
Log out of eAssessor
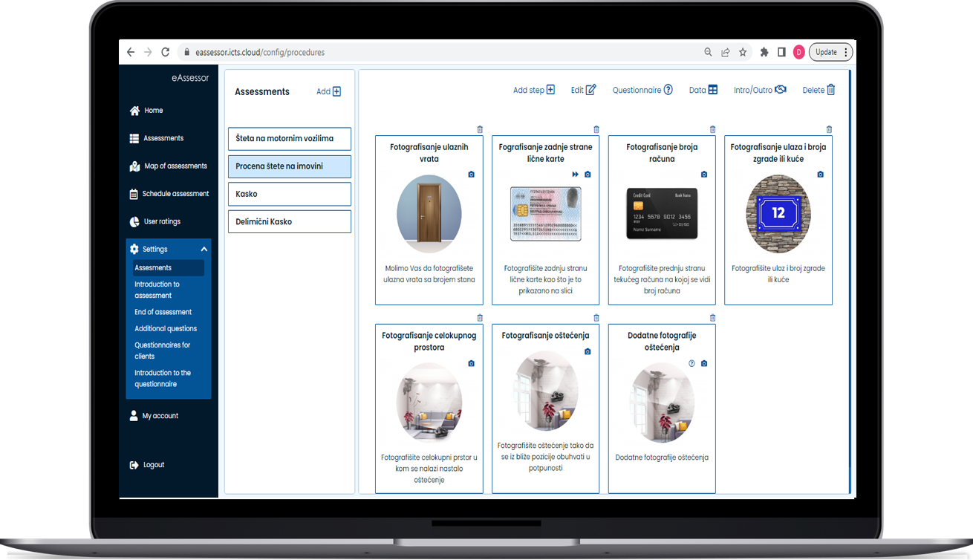pyautogui.click(x=153, y=465)
